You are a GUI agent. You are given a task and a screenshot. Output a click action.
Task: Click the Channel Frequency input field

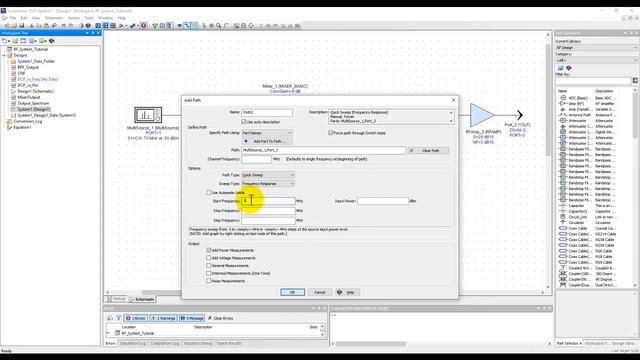point(256,159)
